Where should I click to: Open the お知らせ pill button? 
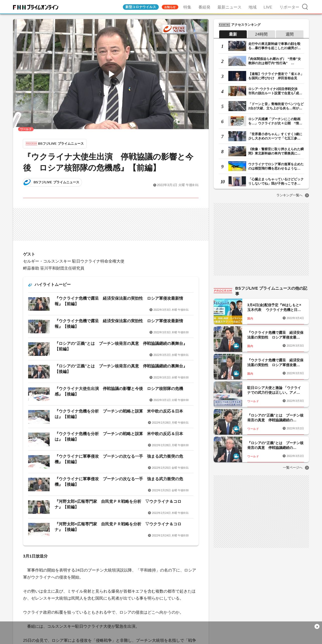coord(170,7)
